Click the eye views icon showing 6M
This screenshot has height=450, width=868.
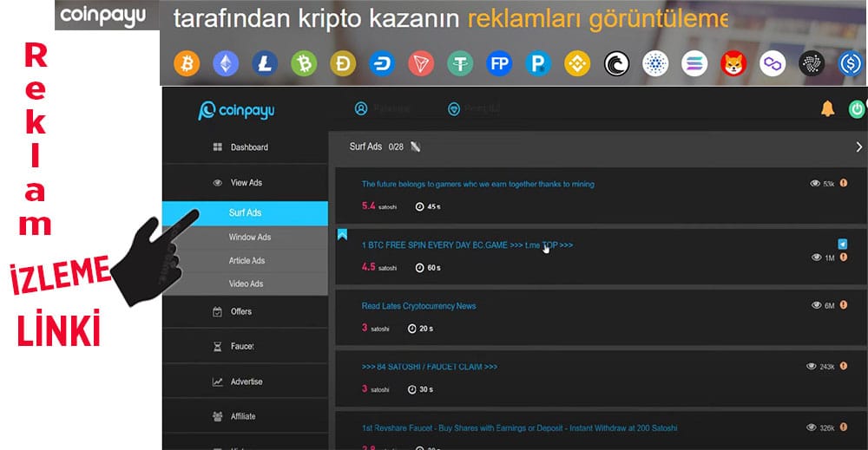point(817,305)
